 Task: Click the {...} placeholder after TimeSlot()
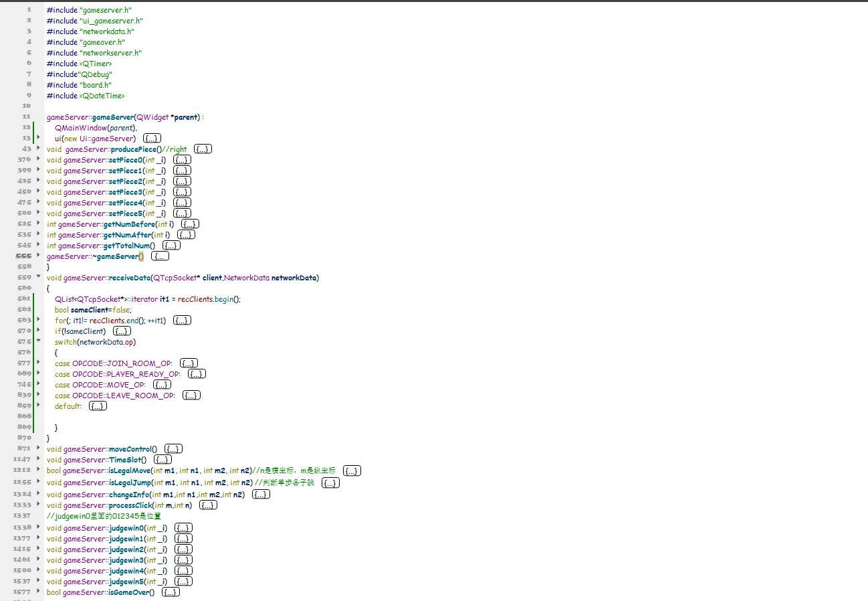[163, 460]
